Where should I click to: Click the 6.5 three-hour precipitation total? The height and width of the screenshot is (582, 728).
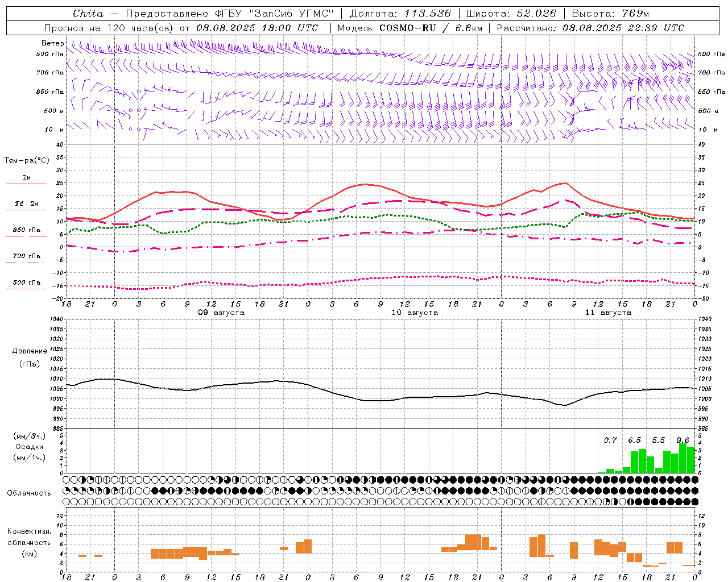coord(634,440)
